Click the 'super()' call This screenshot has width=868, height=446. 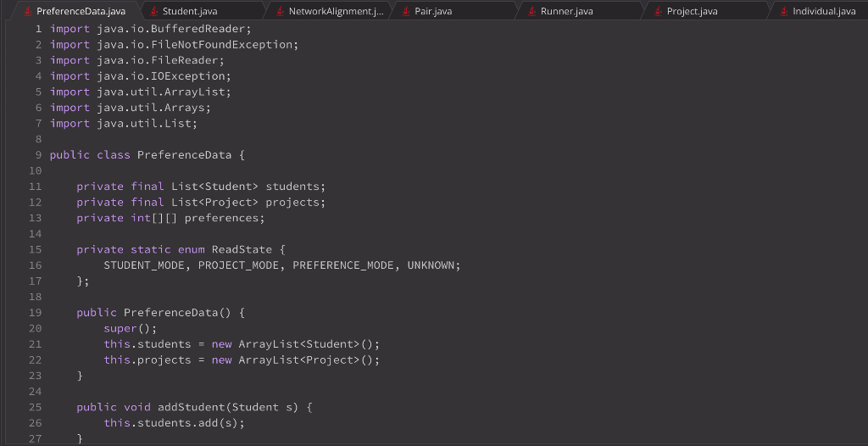127,328
